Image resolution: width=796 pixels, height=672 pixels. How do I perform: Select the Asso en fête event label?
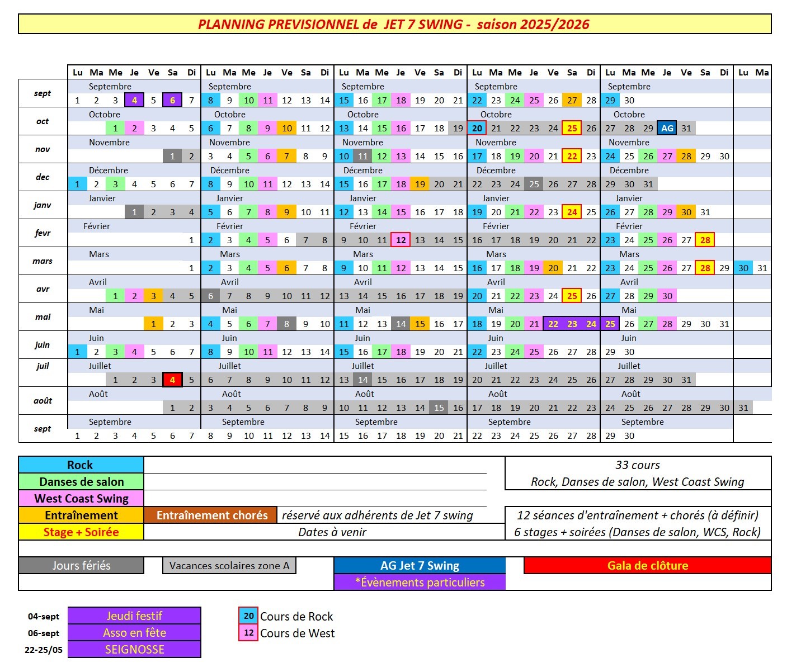point(134,633)
